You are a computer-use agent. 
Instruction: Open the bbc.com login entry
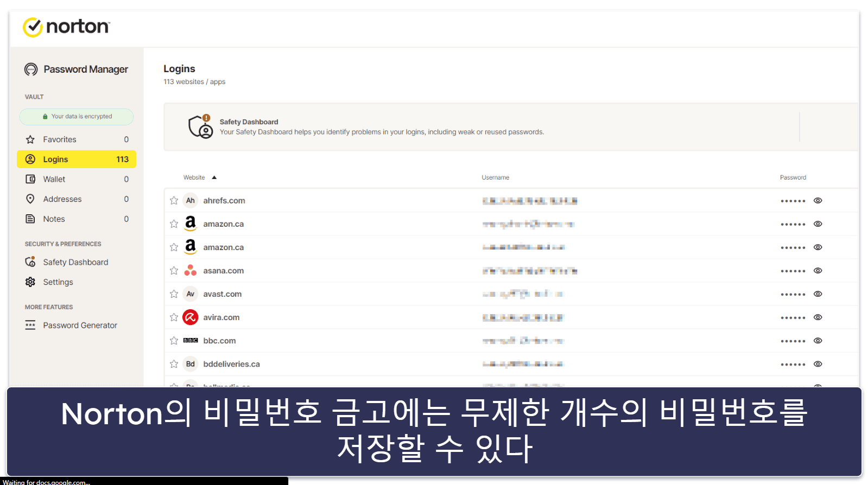[x=511, y=341]
